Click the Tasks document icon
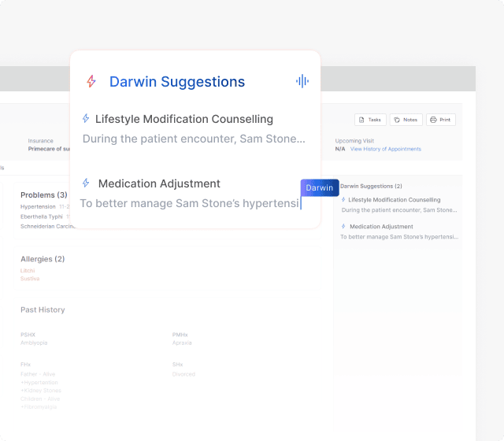The image size is (504, 441). pyautogui.click(x=361, y=120)
